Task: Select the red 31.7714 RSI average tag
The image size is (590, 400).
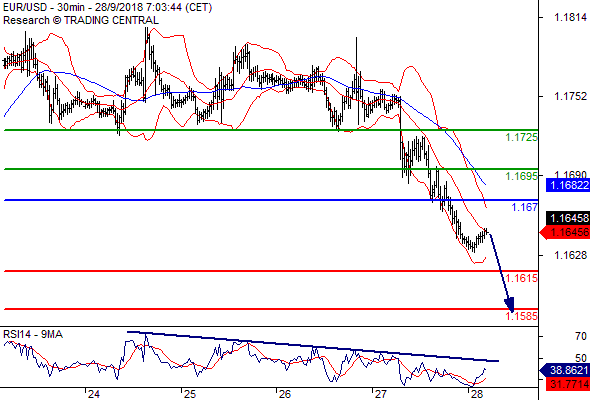Action: pos(568,384)
